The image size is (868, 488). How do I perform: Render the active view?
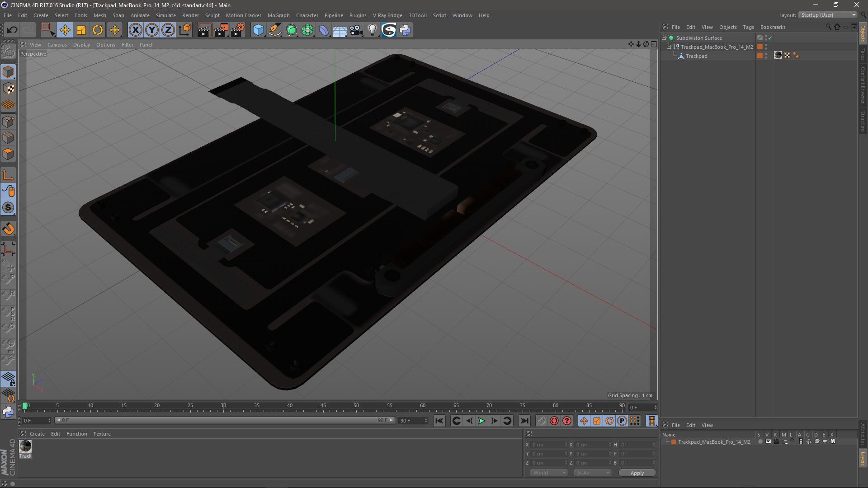tap(204, 30)
